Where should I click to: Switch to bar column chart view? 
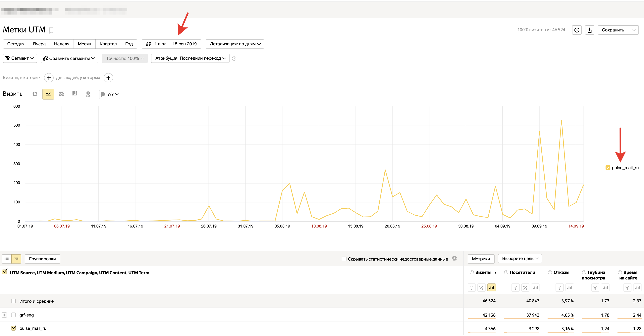click(75, 94)
